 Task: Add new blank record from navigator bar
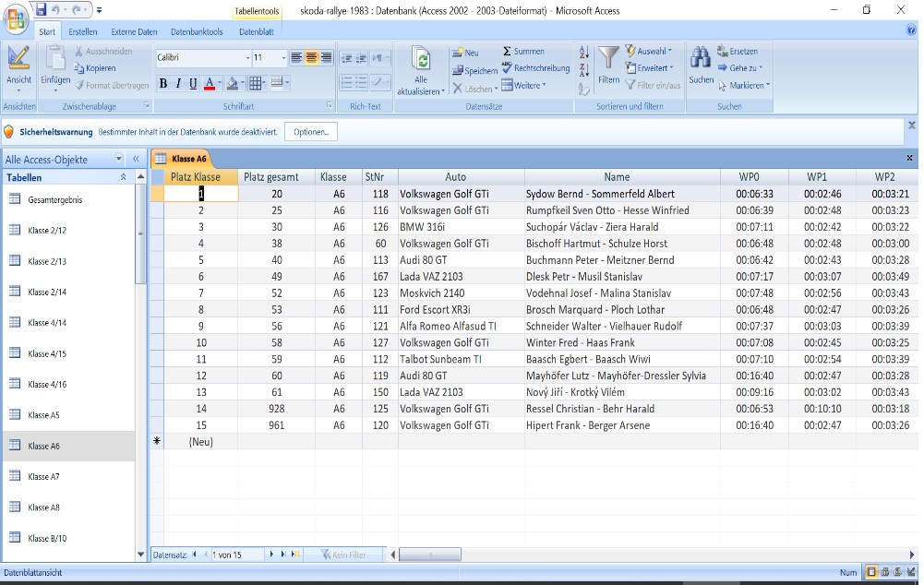tap(295, 555)
